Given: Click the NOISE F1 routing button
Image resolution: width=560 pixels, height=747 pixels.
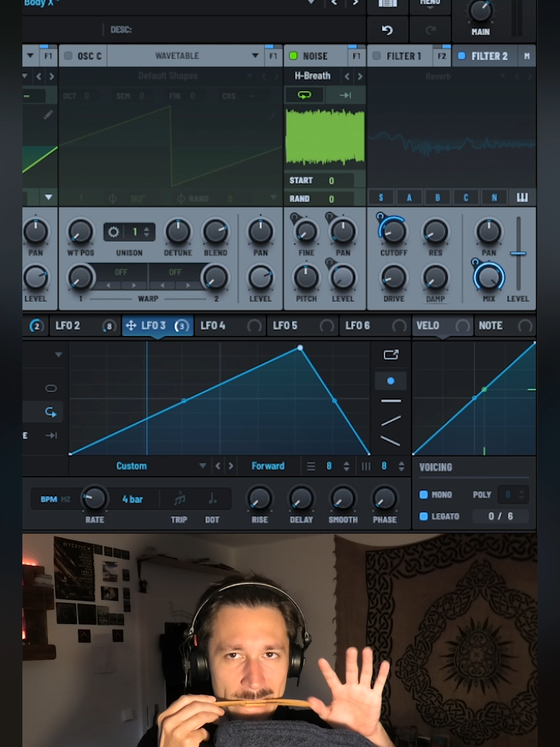Looking at the screenshot, I should point(356,56).
